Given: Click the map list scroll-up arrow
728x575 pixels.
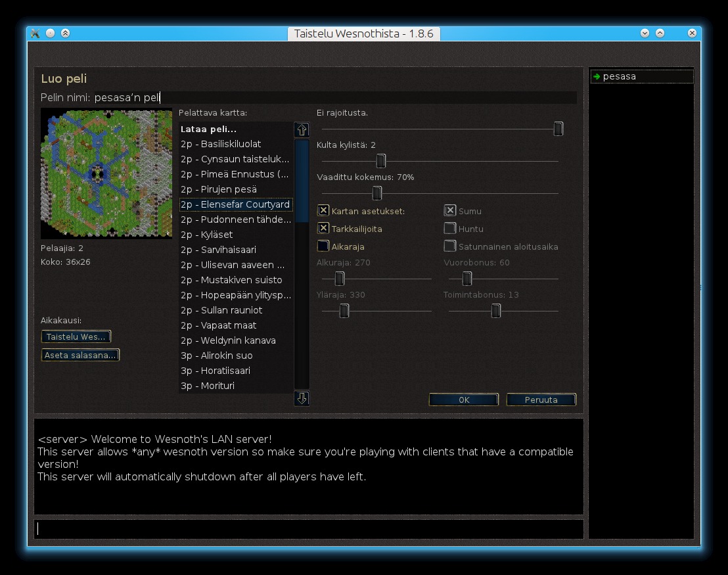Looking at the screenshot, I should pos(302,129).
